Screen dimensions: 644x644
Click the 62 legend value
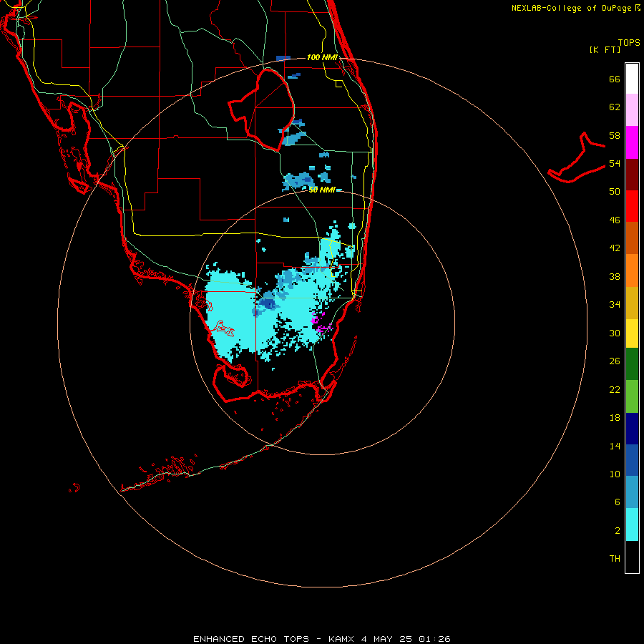pos(615,107)
